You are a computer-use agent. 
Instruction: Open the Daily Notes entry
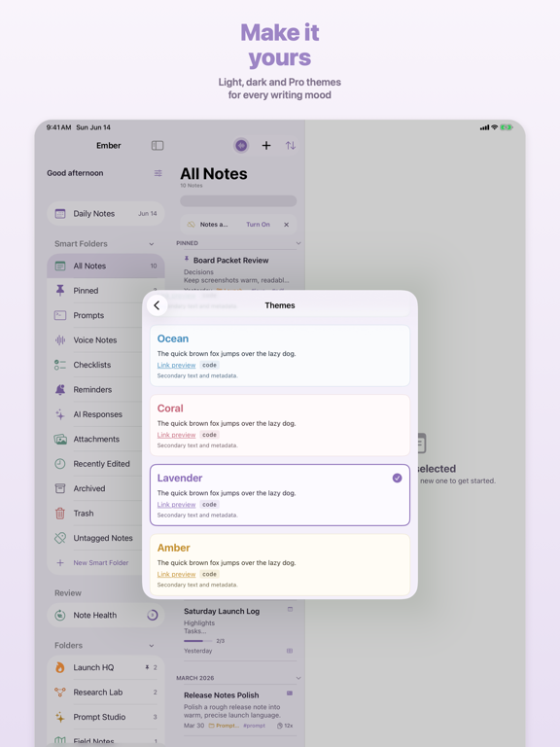click(106, 213)
